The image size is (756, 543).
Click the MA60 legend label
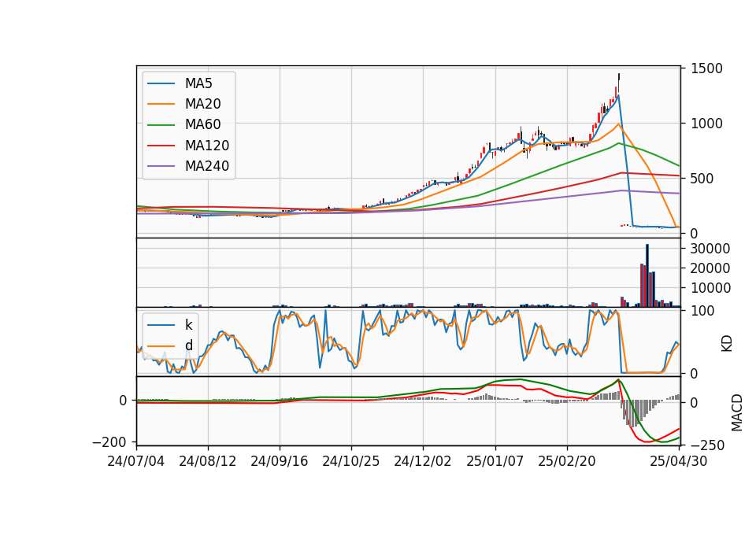tap(202, 125)
